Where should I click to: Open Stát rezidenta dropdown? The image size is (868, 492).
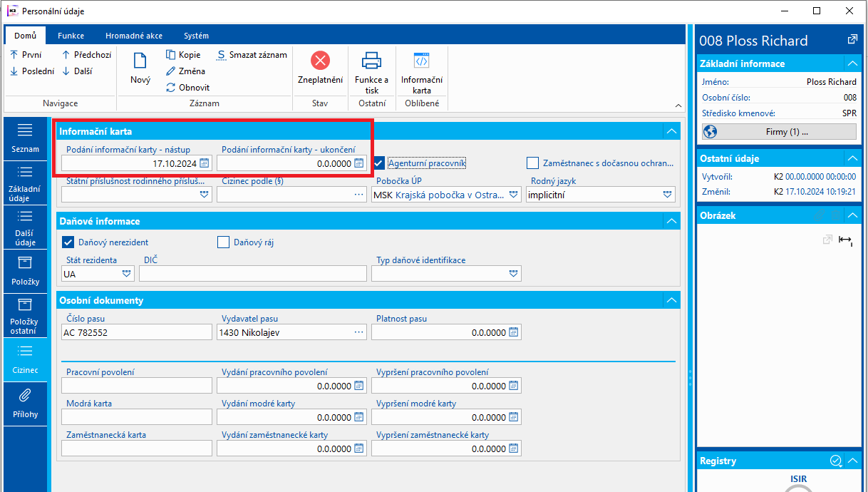click(x=127, y=273)
